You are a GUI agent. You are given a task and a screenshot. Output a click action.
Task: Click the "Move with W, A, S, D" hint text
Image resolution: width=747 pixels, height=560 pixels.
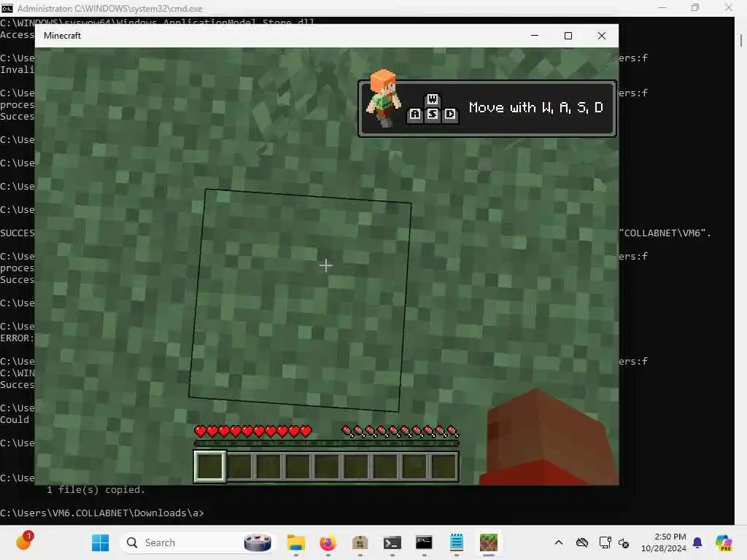click(536, 108)
